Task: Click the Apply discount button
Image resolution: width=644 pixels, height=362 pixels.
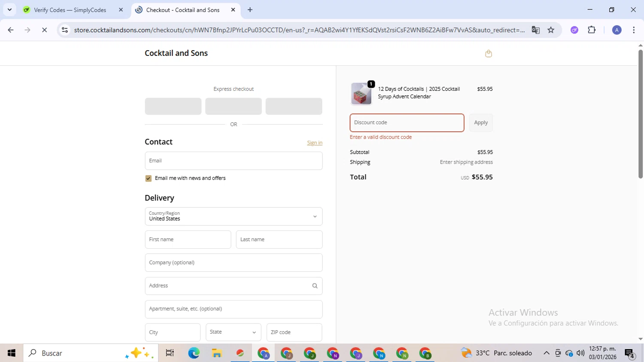Action: [x=481, y=123]
